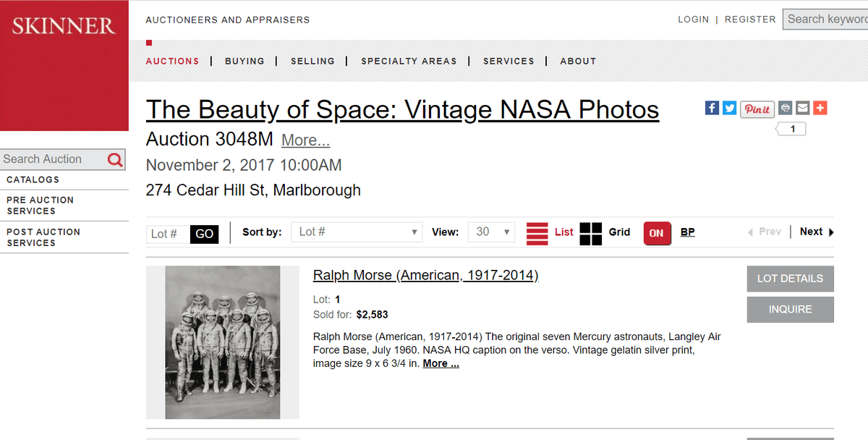Email the auction via the envelope icon
This screenshot has height=440, width=868.
[x=802, y=107]
